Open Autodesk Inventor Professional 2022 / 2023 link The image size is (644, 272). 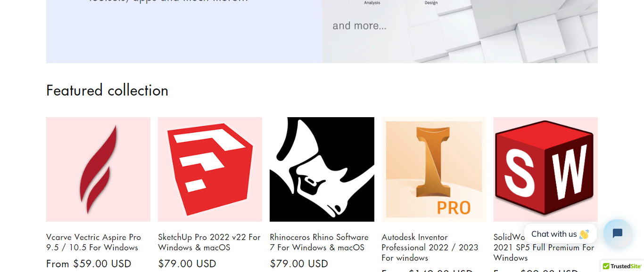click(x=430, y=247)
